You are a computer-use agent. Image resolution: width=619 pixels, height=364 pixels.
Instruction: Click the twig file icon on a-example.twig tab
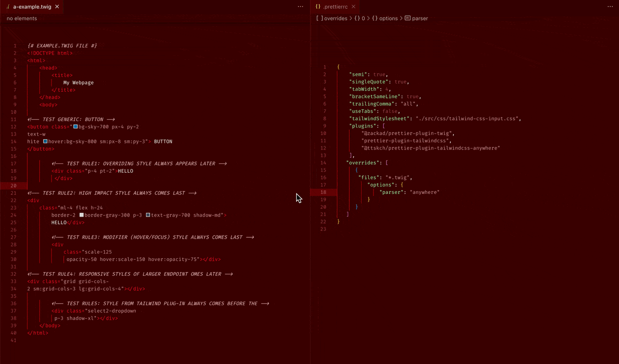[x=8, y=7]
